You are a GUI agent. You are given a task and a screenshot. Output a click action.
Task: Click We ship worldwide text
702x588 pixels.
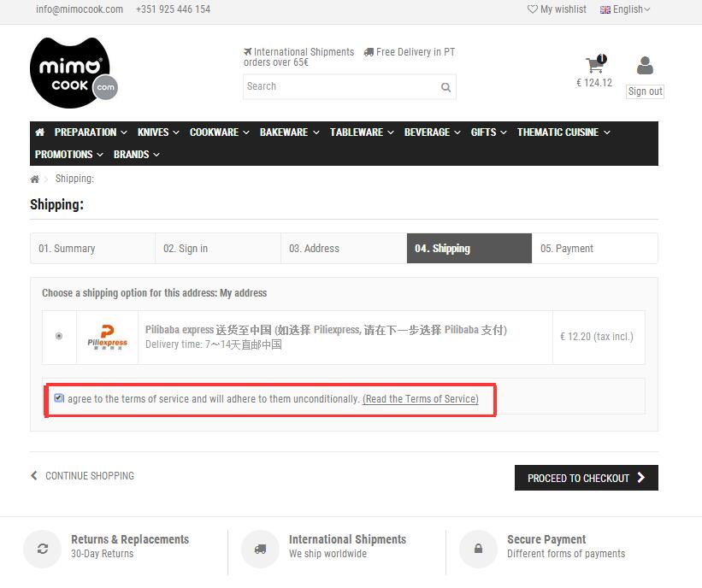[x=327, y=554]
